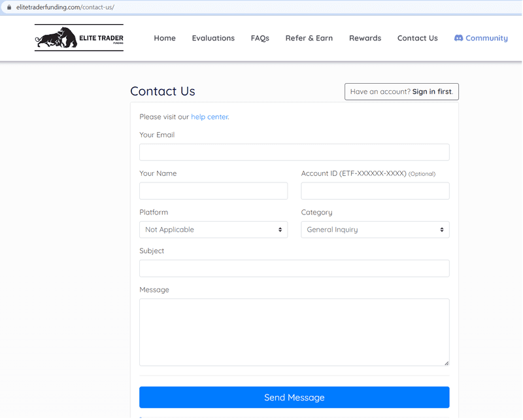523x420 pixels.
Task: Follow the help center link
Action: point(209,117)
